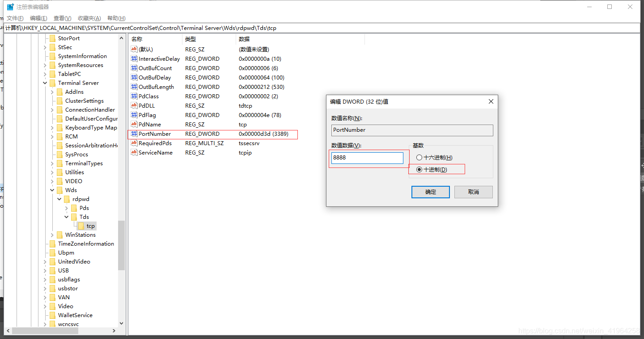Screen dimensions: 644x339
Task: Expand the UnitedVideo tree node
Action: [45, 261]
